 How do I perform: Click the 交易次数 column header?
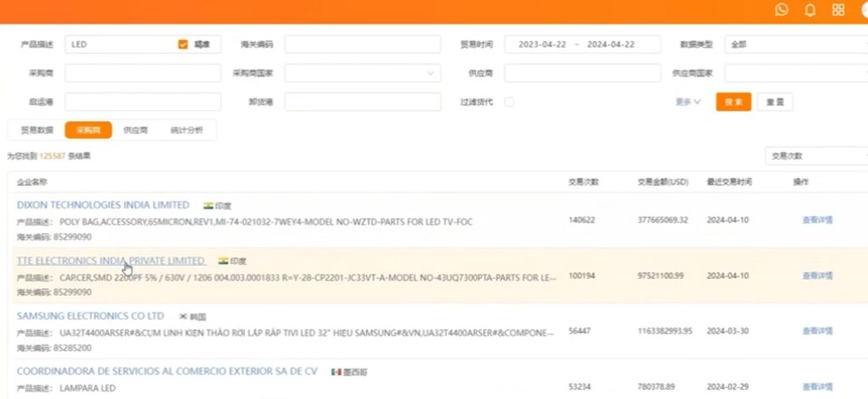pos(583,181)
